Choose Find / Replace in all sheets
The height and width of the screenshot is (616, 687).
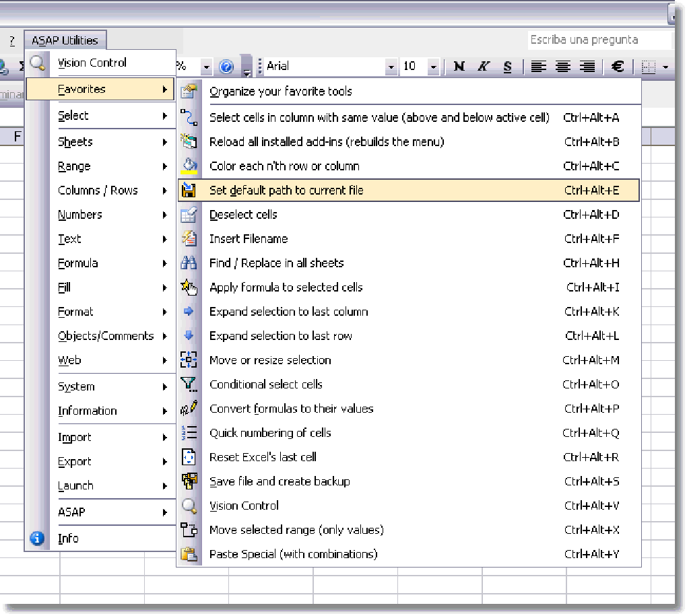coord(409,263)
